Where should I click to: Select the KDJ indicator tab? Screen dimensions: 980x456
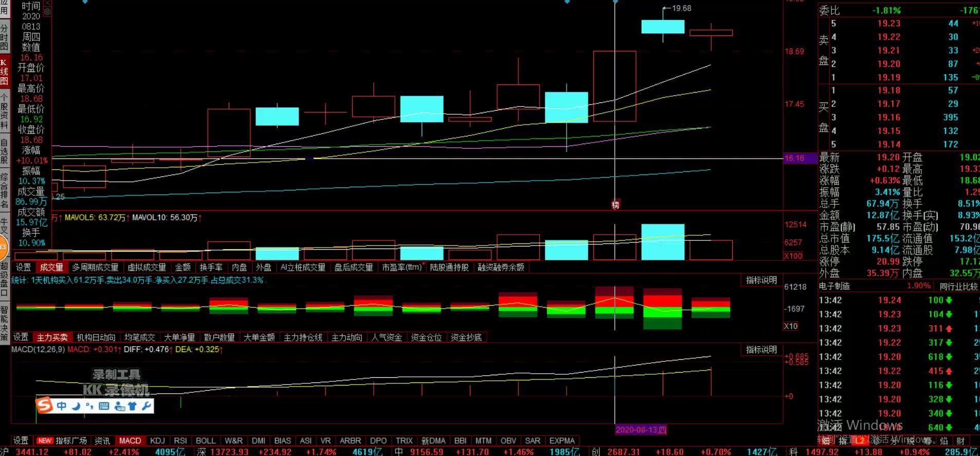click(x=157, y=441)
